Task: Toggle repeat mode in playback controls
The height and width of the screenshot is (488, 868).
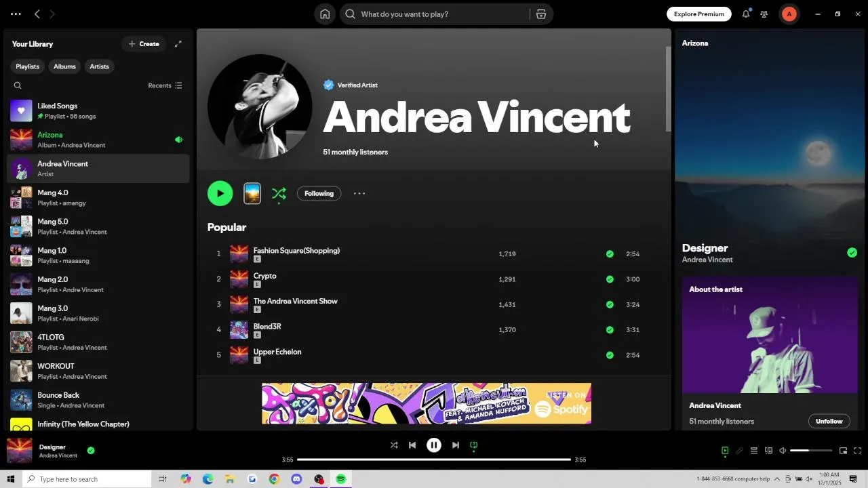Action: click(474, 445)
